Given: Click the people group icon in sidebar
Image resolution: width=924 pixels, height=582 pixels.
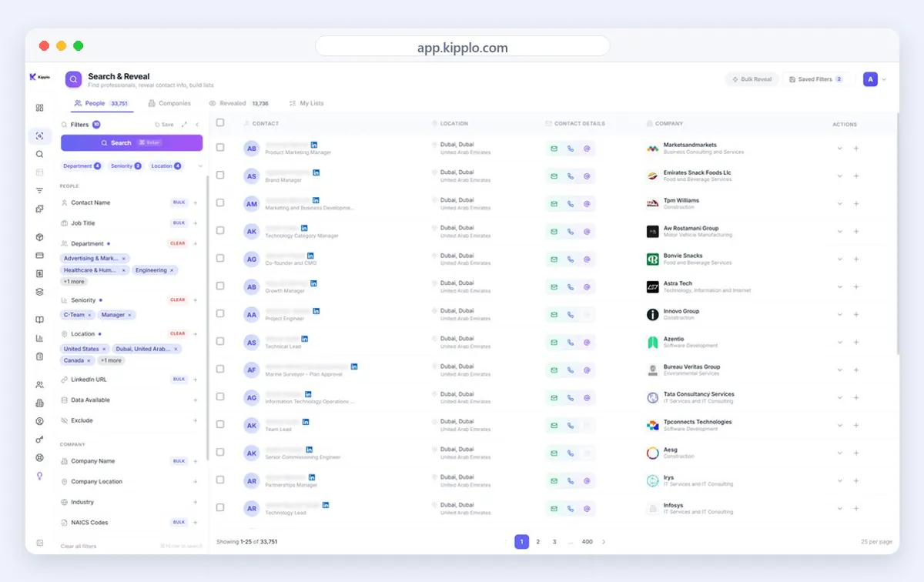Looking at the screenshot, I should 39,384.
